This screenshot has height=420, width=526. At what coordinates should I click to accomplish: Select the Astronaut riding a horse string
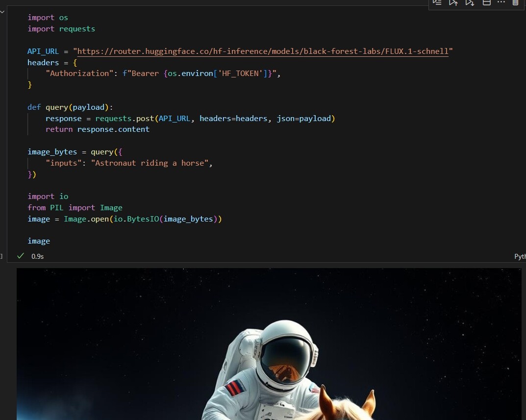coord(151,163)
